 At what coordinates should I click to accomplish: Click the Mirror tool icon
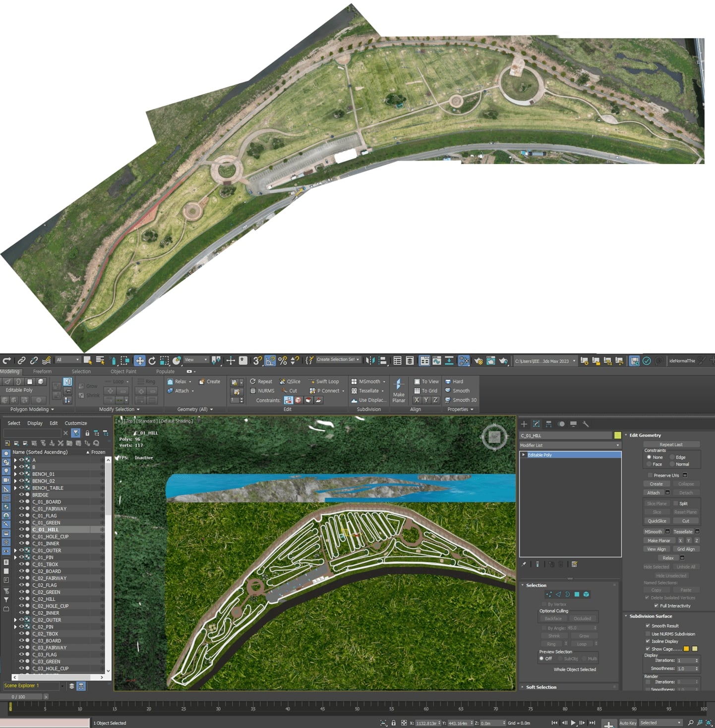tap(370, 361)
